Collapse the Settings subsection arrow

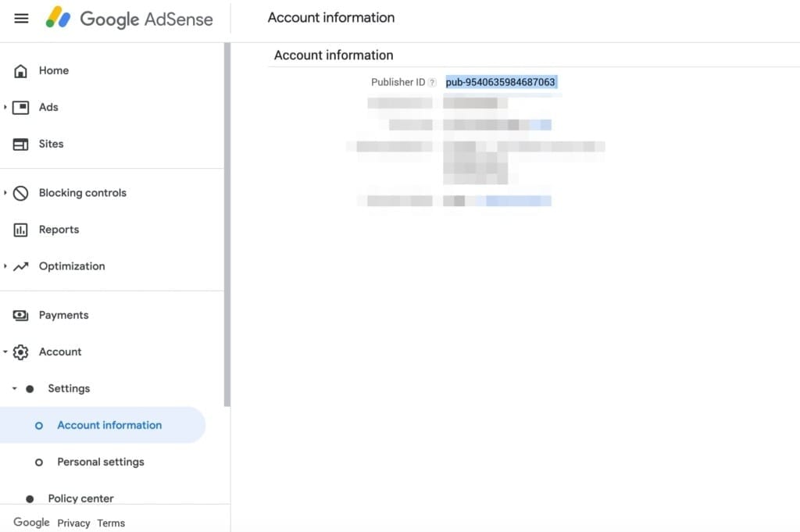coord(14,389)
